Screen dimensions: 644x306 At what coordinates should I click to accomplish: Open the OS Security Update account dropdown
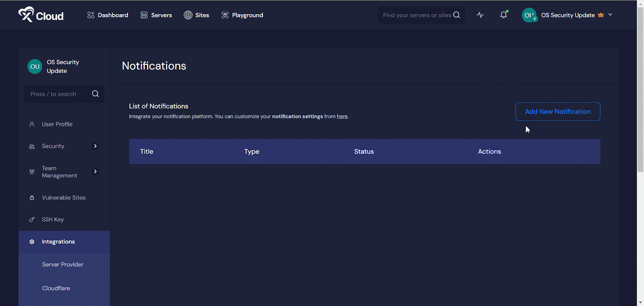coord(610,15)
